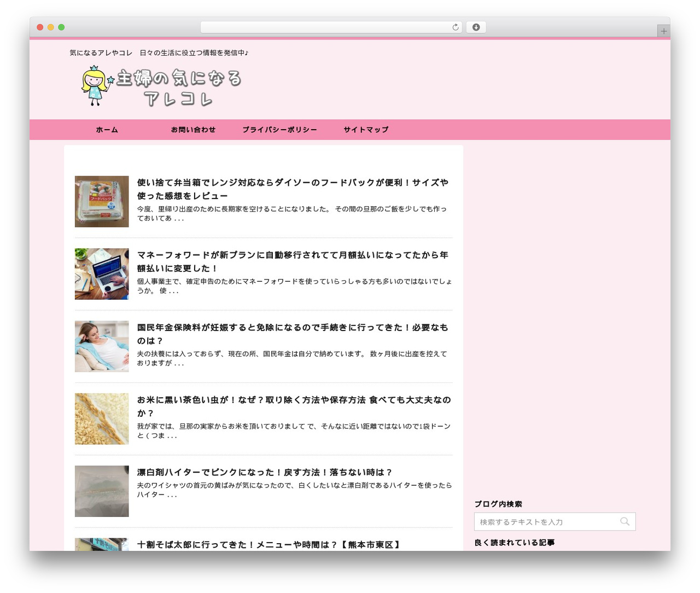This screenshot has width=700, height=593.
Task: Click excerpt starting 個人事業主で、確定申告
Action: point(294,286)
